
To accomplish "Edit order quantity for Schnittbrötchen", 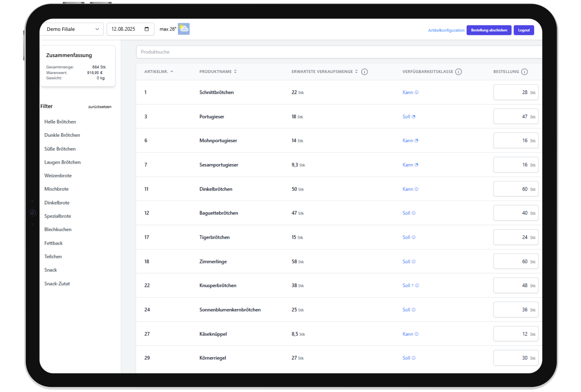I will click(x=516, y=93).
